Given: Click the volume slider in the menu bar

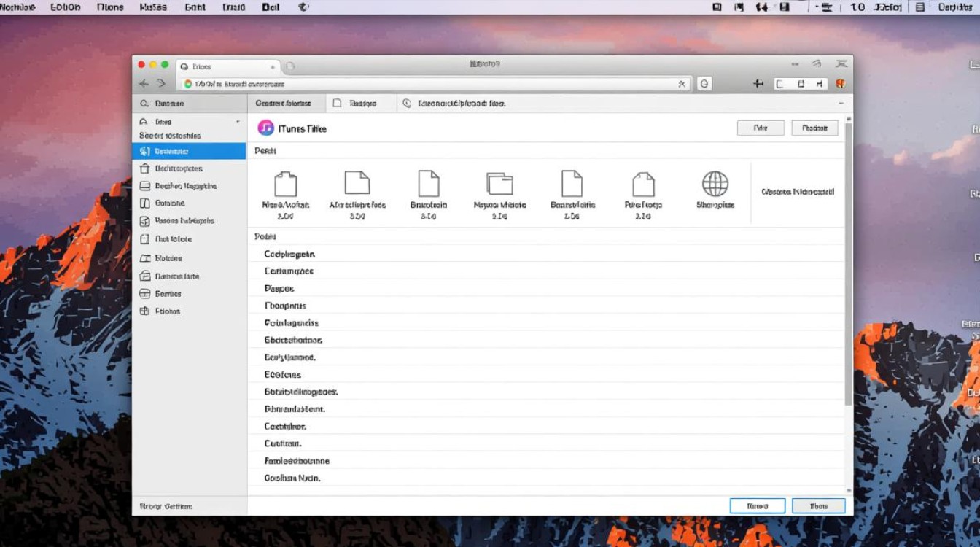Looking at the screenshot, I should click(x=827, y=7).
